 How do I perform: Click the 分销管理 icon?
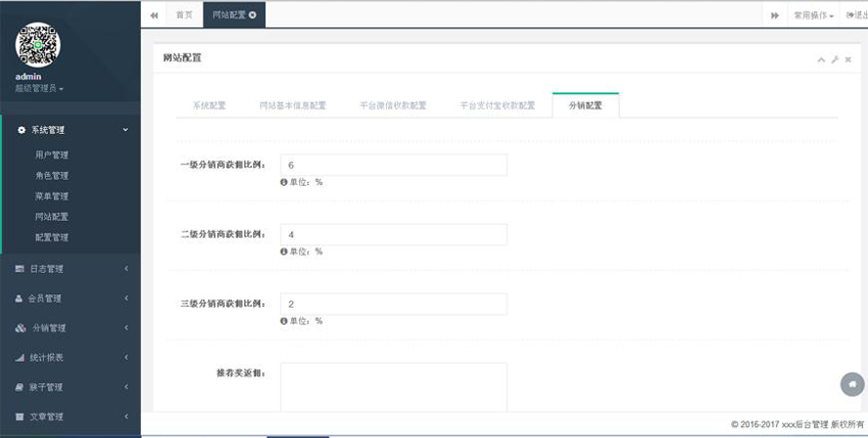pos(21,328)
